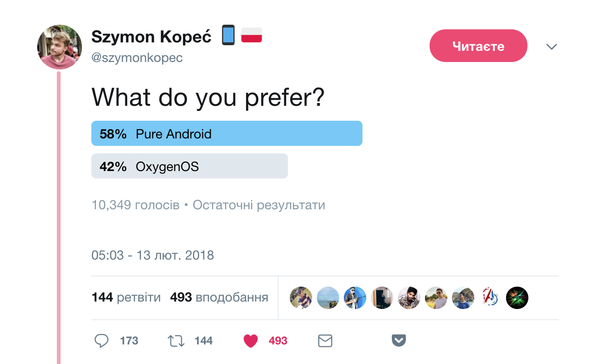The width and height of the screenshot is (595, 364).
Task: Toggle the pink Читаєте follow button
Action: (x=478, y=46)
